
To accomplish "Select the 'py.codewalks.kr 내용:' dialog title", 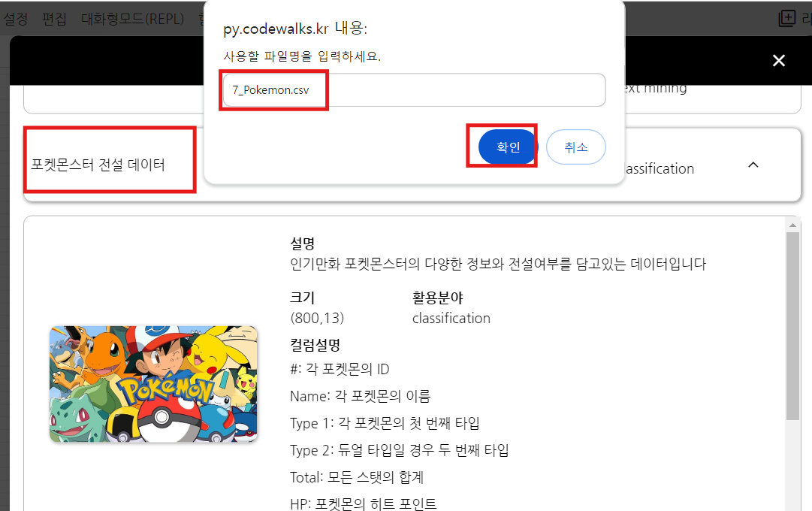I will (x=295, y=29).
